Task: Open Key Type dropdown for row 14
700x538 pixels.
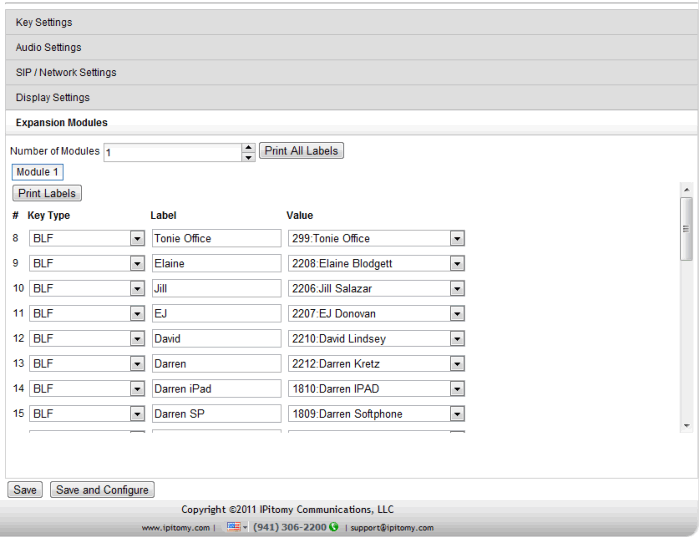Action: 87,388
